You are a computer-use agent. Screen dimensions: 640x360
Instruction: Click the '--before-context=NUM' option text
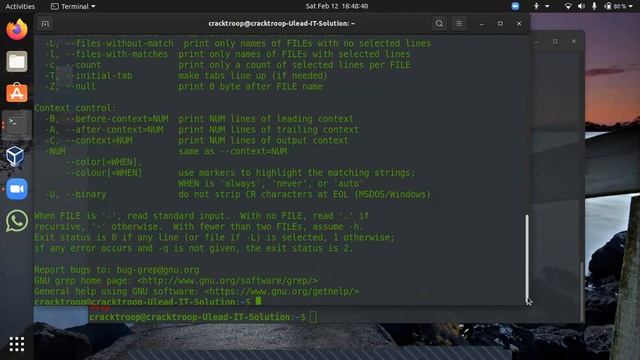click(x=117, y=119)
